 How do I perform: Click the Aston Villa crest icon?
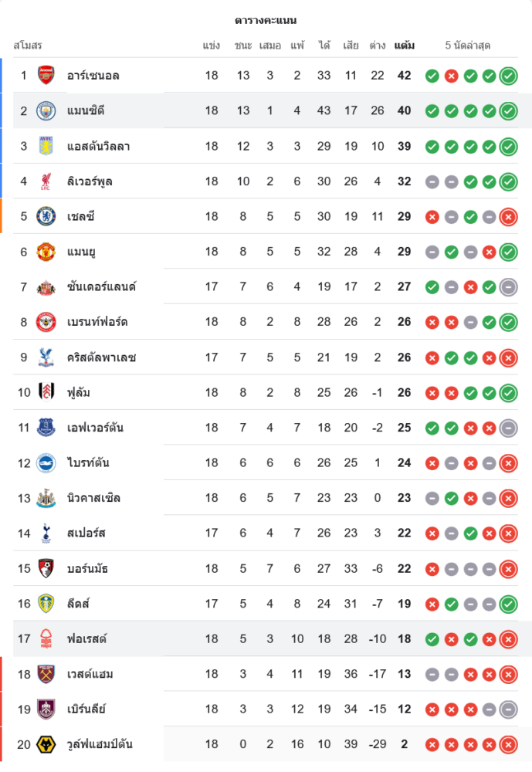(x=46, y=146)
